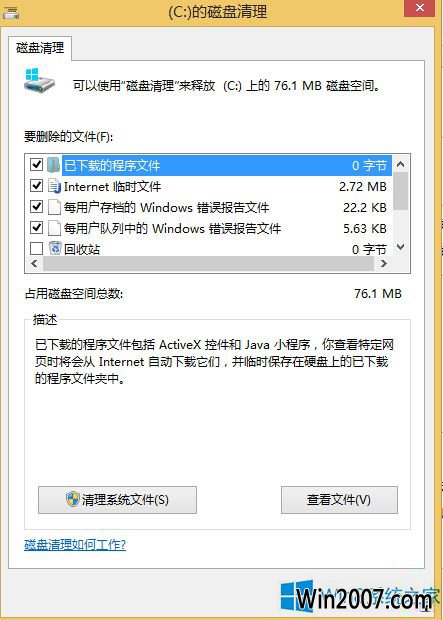Click the per-user queued error report file icon
The height and width of the screenshot is (620, 443).
pos(54,228)
